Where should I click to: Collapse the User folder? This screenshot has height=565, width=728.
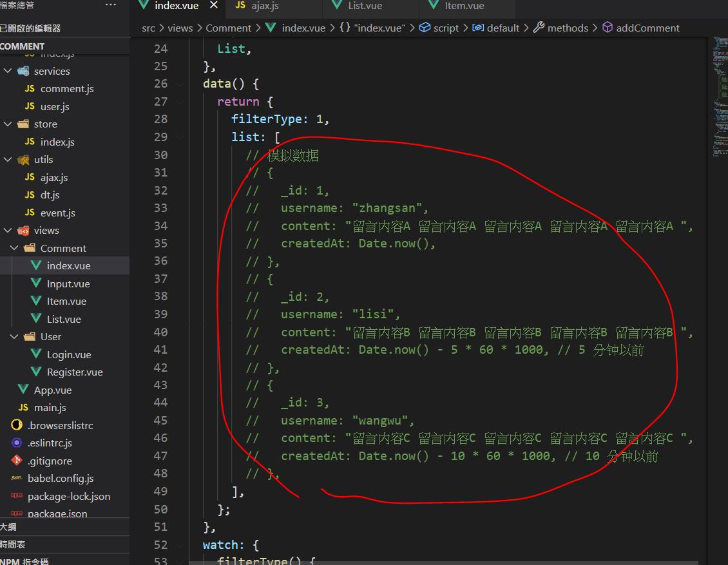pyautogui.click(x=14, y=337)
